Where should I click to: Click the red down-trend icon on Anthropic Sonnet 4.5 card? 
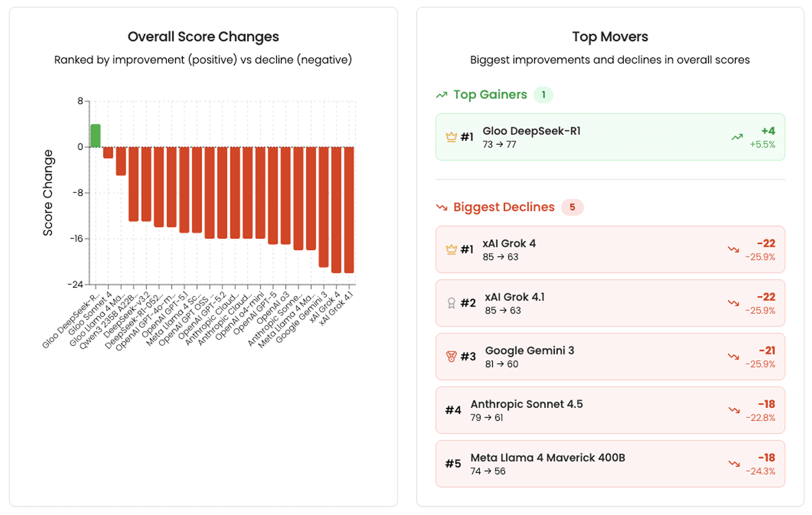tap(734, 410)
